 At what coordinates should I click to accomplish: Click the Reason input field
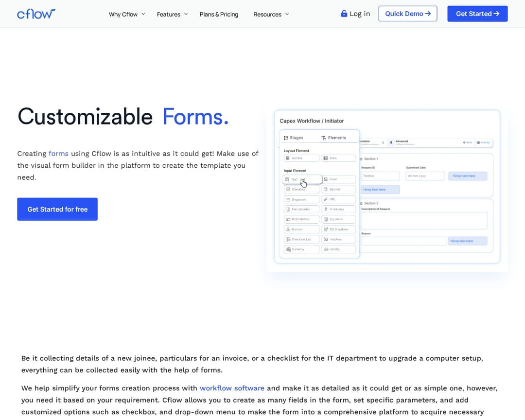[404, 241]
